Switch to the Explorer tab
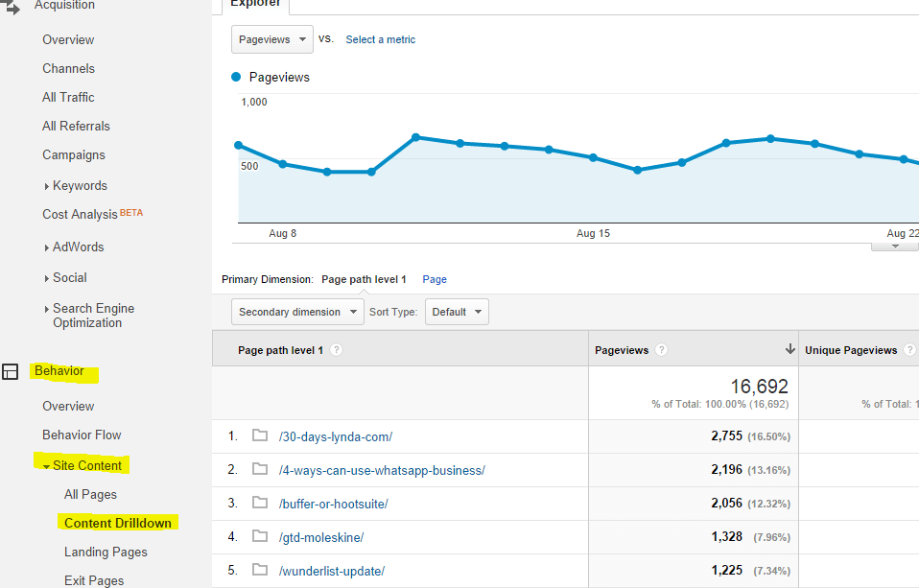Image resolution: width=919 pixels, height=588 pixels. (x=255, y=5)
